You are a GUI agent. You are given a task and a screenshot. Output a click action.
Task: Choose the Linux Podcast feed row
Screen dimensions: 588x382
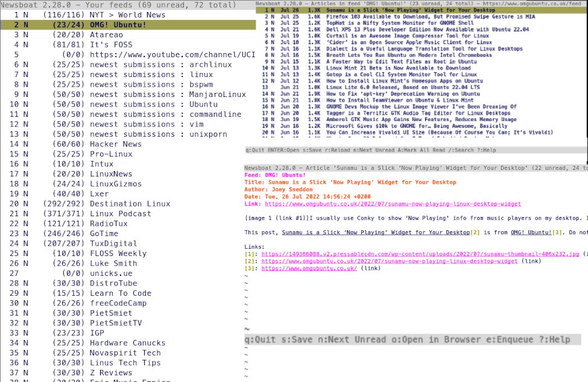coord(122,214)
